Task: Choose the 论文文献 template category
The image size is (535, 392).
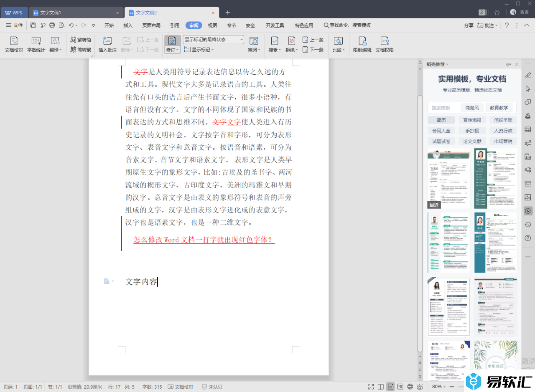Action: click(472, 142)
